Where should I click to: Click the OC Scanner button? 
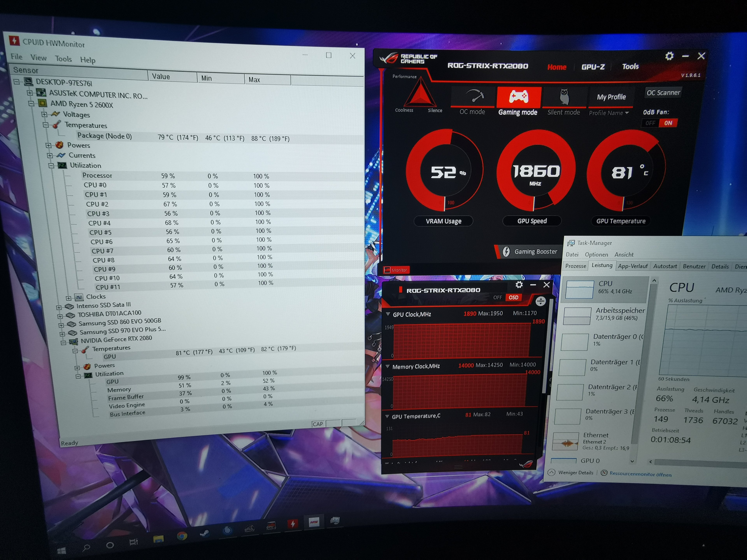(663, 93)
